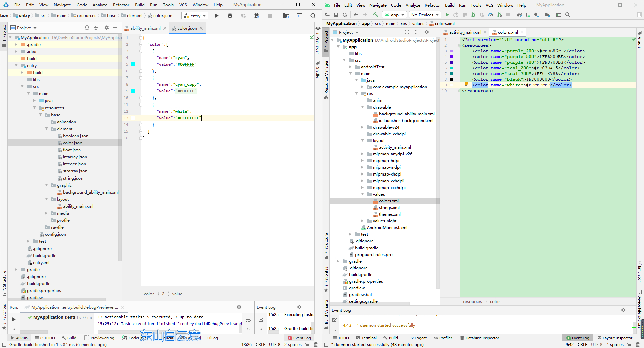
Task: Open the No Devices dropdown
Action: coord(425,15)
